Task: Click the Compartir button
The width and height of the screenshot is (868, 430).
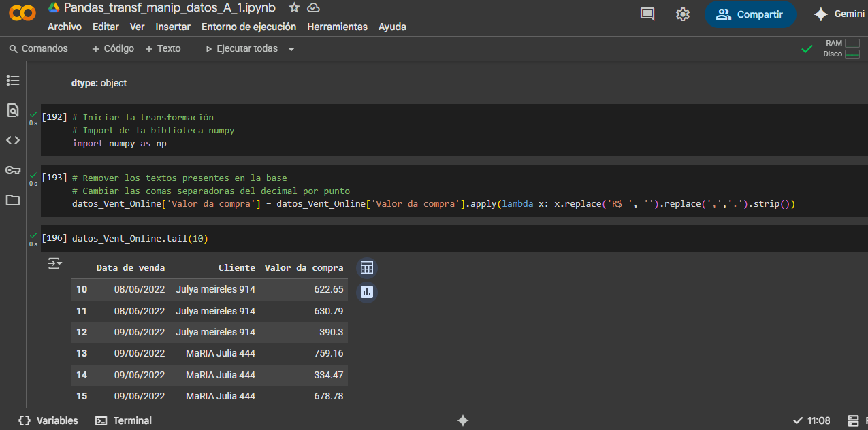Action: click(750, 14)
